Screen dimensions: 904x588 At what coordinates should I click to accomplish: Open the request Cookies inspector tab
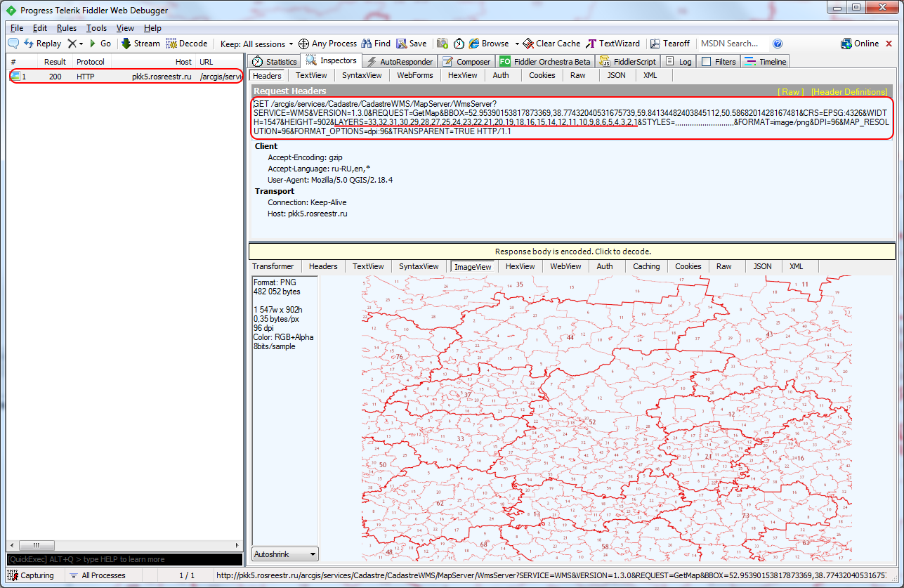[x=542, y=75]
